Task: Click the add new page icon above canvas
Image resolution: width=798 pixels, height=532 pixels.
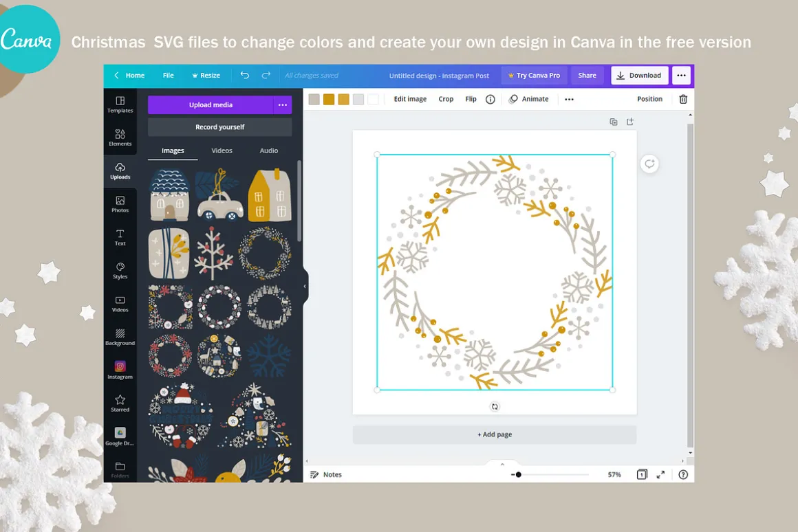Action: (x=630, y=122)
